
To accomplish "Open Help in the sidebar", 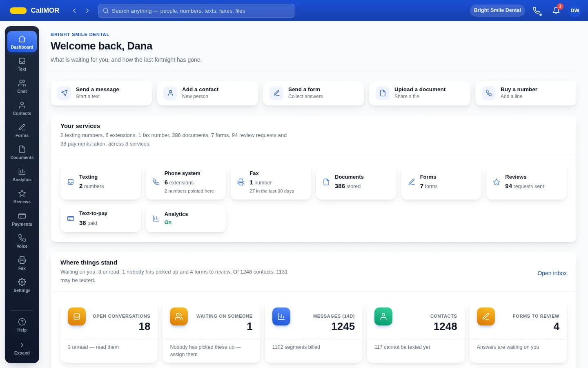I will (x=22, y=325).
